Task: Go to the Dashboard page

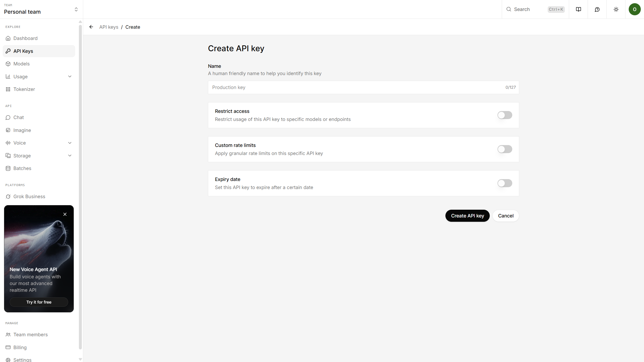Action: click(x=25, y=38)
